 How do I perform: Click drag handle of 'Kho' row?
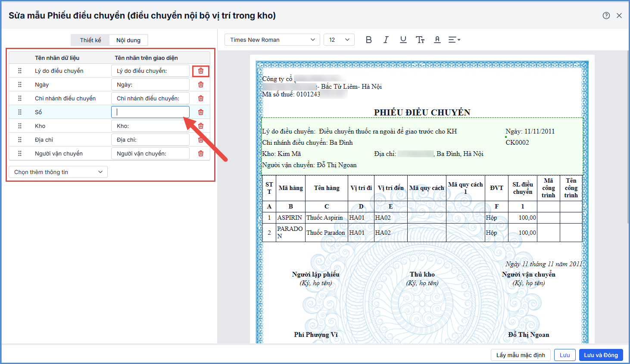click(20, 126)
